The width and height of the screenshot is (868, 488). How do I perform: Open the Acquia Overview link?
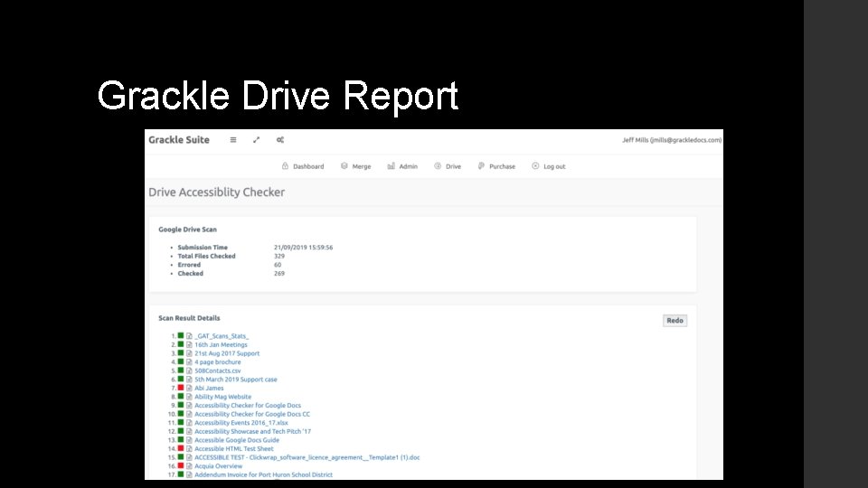(x=218, y=466)
